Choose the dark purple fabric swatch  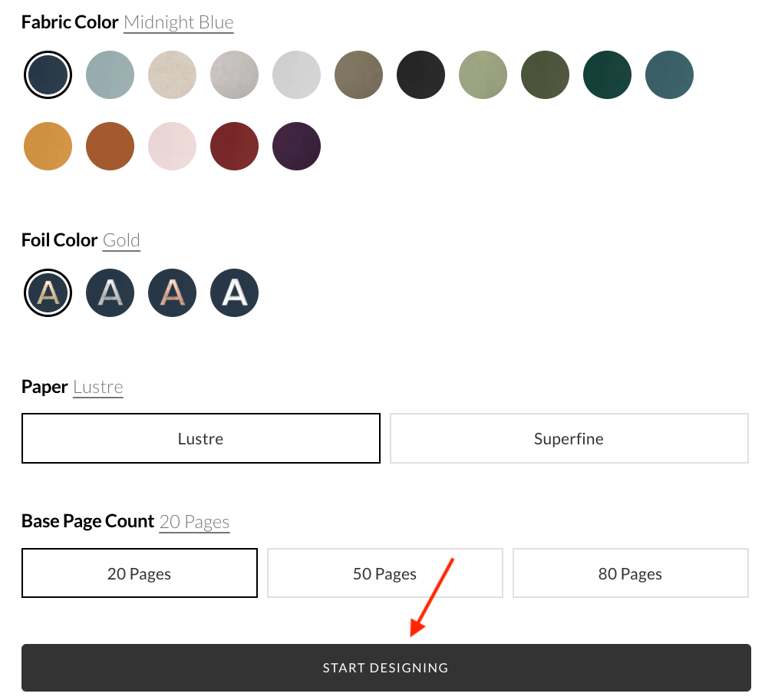click(x=297, y=146)
